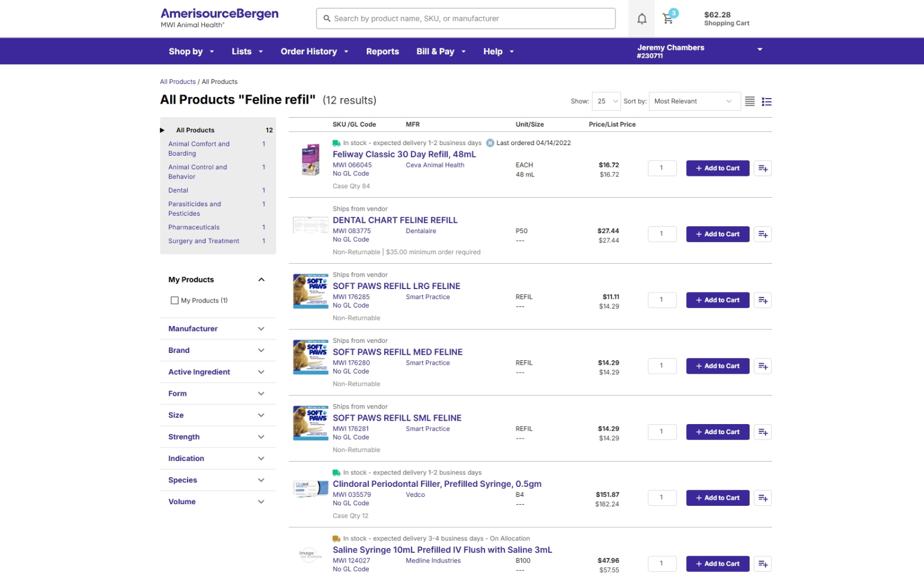924x577 pixels.
Task: Open Saline Syringe 10mL Prefilled link
Action: (442, 550)
